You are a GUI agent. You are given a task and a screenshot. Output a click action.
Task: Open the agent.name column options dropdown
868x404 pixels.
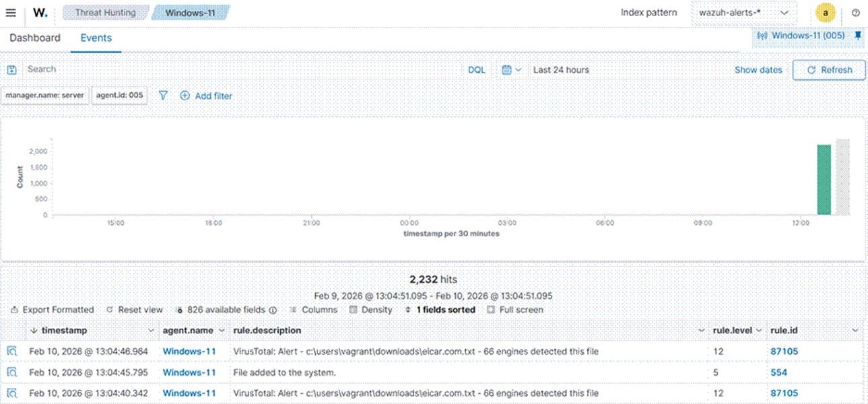coord(223,330)
